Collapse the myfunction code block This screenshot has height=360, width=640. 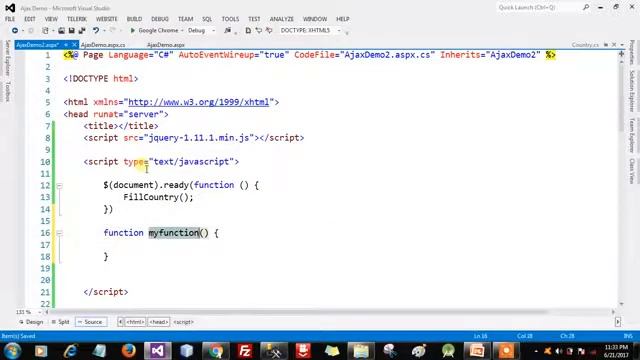[60, 233]
